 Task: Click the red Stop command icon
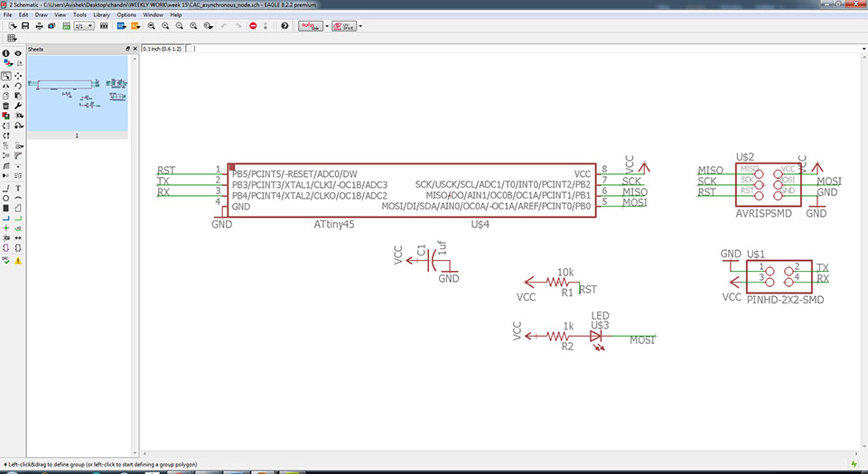[x=253, y=26]
